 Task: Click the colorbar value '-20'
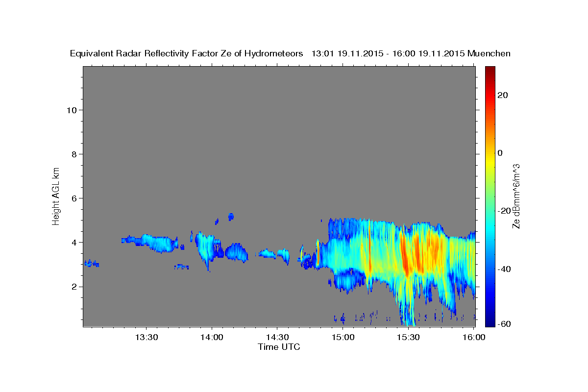tap(504, 211)
